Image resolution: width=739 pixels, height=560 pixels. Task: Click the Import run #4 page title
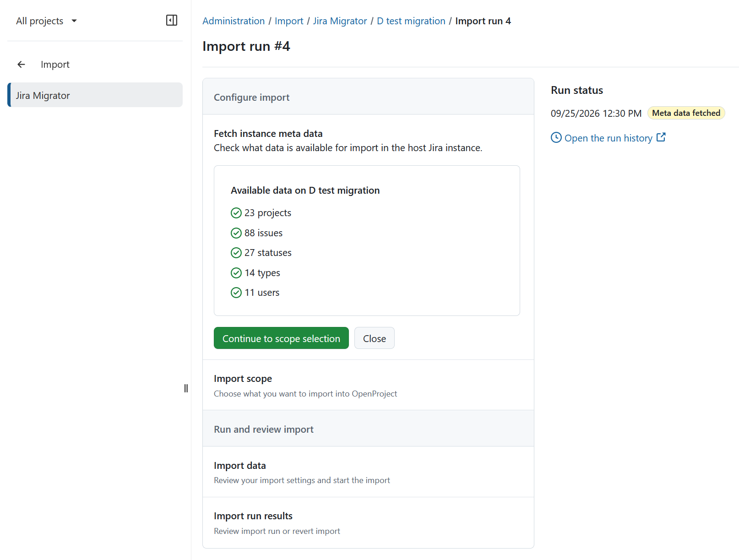(246, 46)
